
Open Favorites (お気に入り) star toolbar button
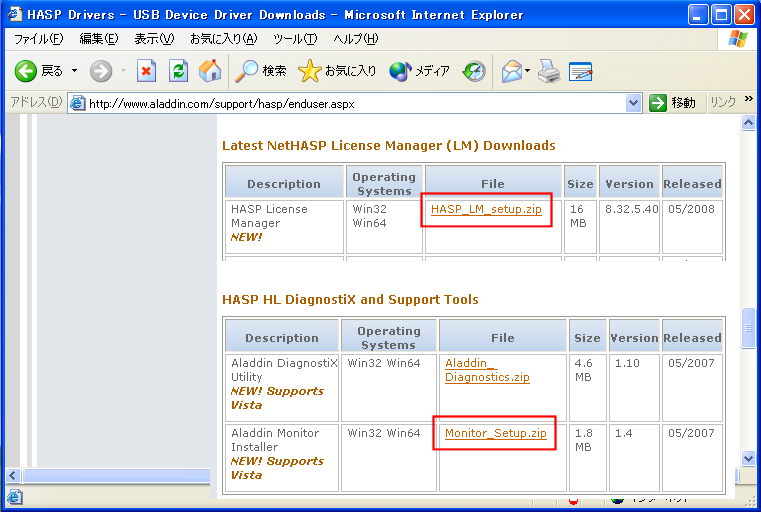click(x=338, y=71)
